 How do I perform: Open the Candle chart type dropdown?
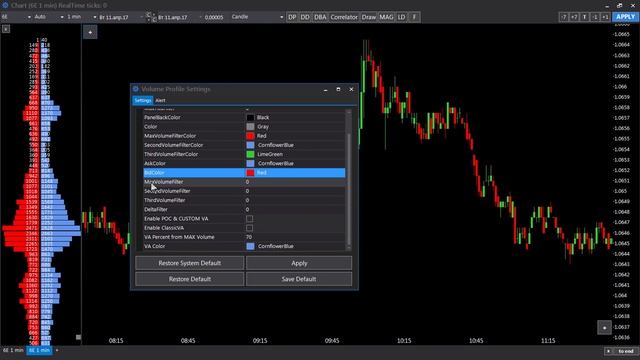point(257,17)
